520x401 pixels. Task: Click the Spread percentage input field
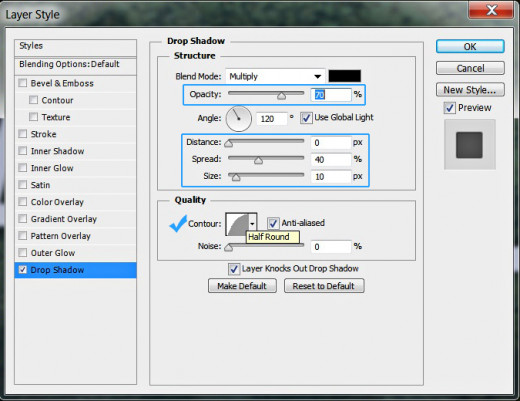point(331,160)
